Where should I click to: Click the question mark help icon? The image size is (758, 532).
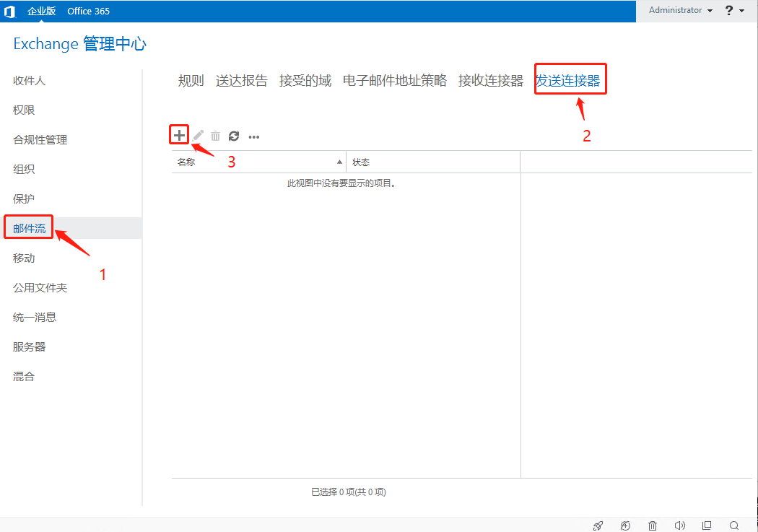(729, 10)
